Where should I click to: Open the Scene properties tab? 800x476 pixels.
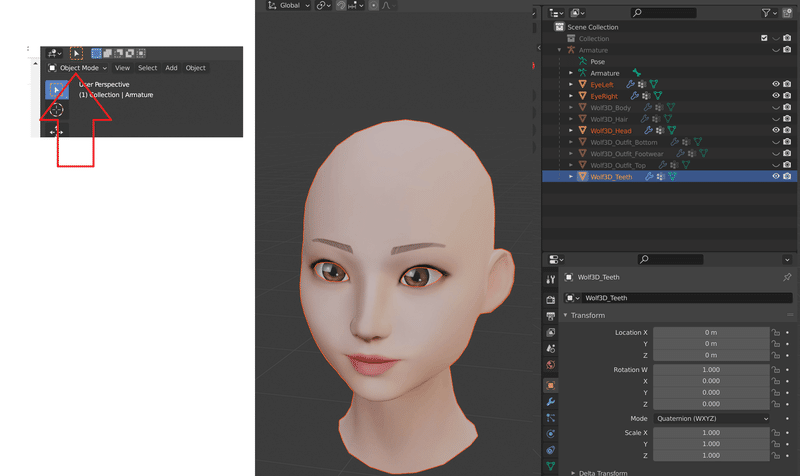(551, 349)
